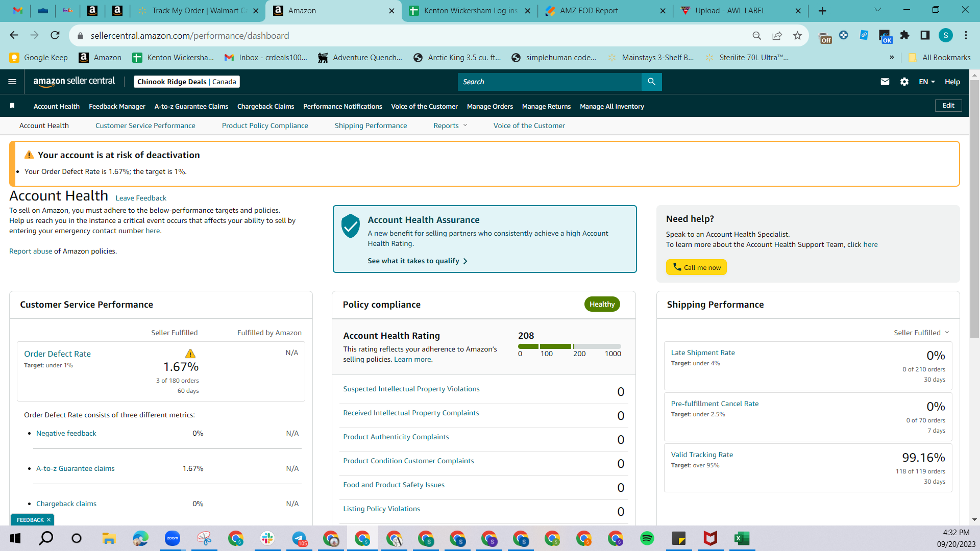Screen dimensions: 980x551
Task: Click the Edit favorites bar button
Action: tap(948, 106)
